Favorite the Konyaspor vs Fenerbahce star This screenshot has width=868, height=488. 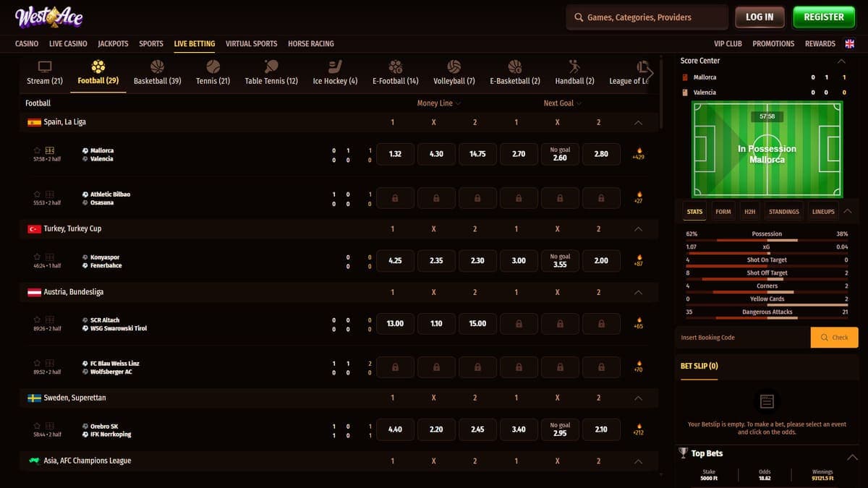(x=38, y=257)
